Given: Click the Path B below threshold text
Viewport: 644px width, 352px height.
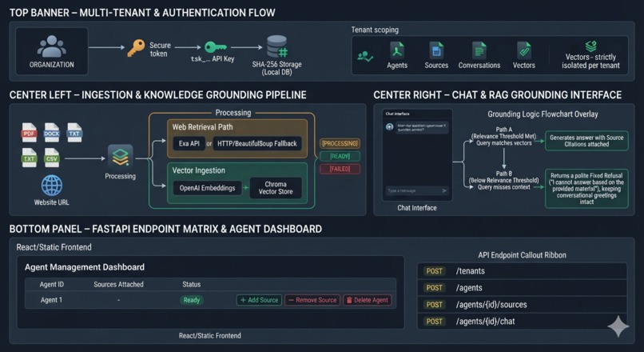Looking at the screenshot, I should 504,180.
